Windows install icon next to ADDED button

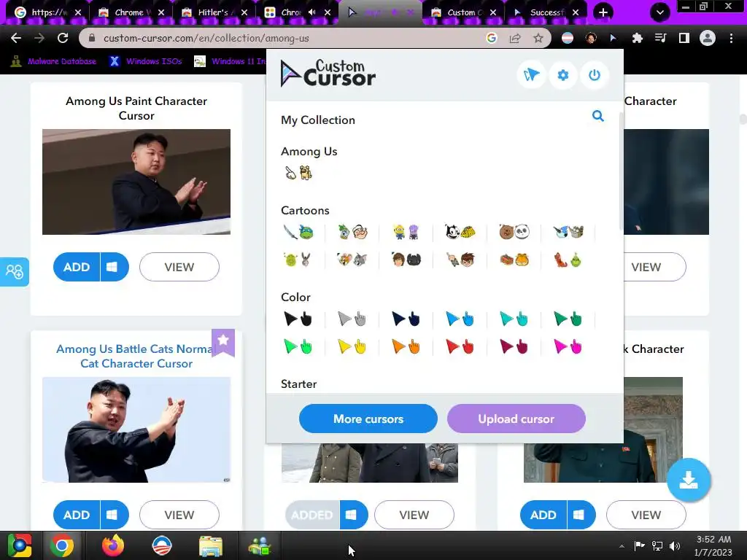pyautogui.click(x=354, y=515)
